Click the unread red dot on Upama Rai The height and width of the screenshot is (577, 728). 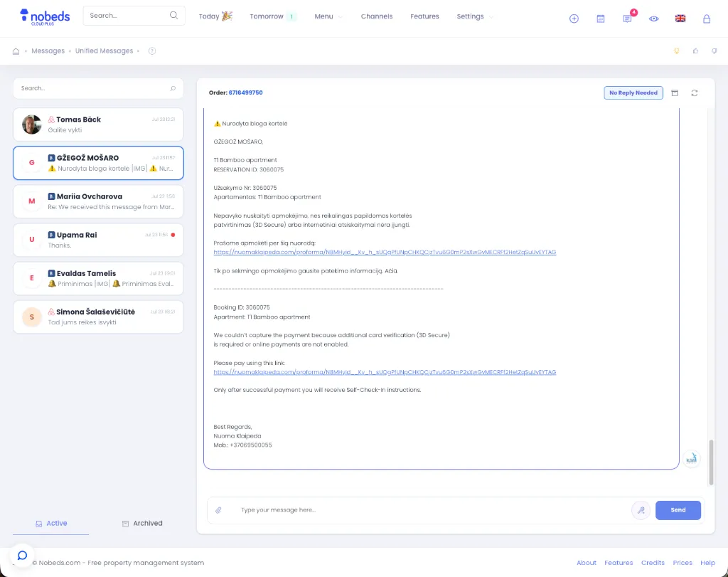point(173,235)
